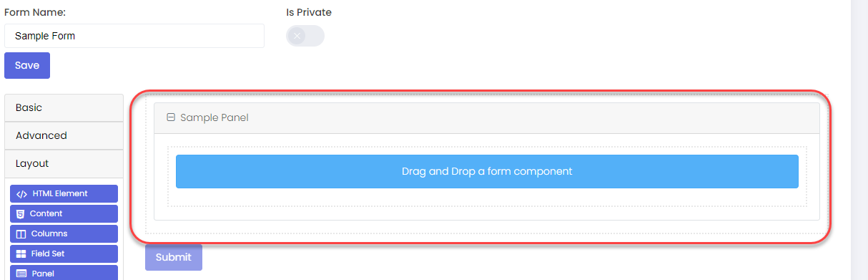Select the Columns text label
The height and width of the screenshot is (280, 868).
[x=49, y=233]
